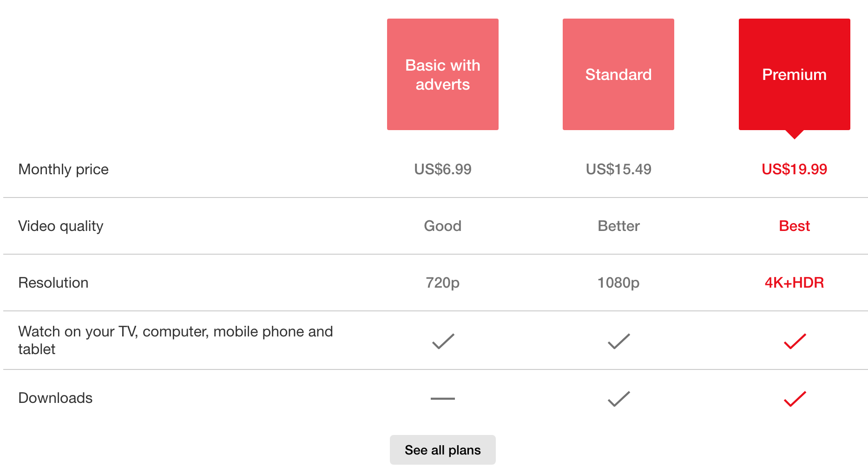Screen dimensions: 868x474
Task: Click the Best video quality value
Action: (794, 226)
